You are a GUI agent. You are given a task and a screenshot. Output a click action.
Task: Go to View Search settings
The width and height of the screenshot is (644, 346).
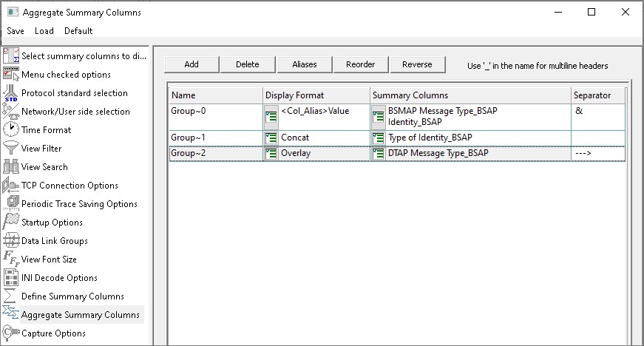click(x=44, y=166)
